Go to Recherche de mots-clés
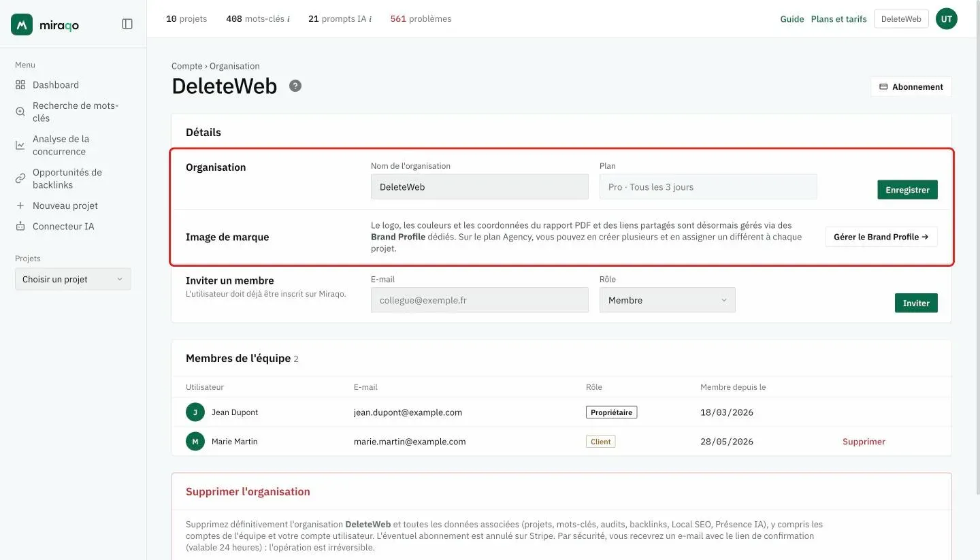 pyautogui.click(x=76, y=112)
